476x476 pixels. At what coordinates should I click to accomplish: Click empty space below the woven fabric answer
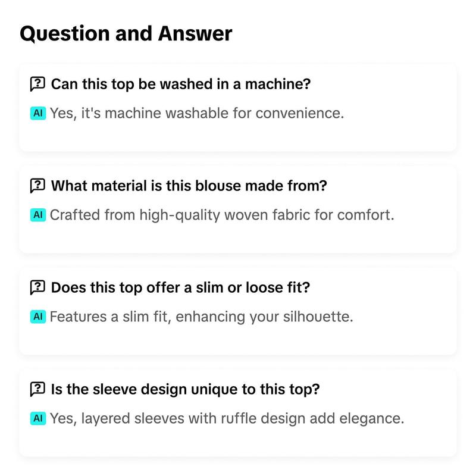(237, 239)
